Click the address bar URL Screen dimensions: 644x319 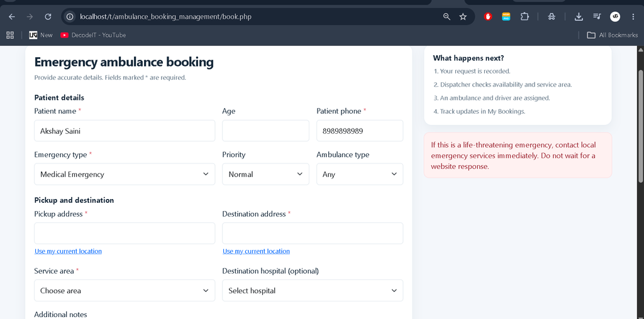coord(165,17)
